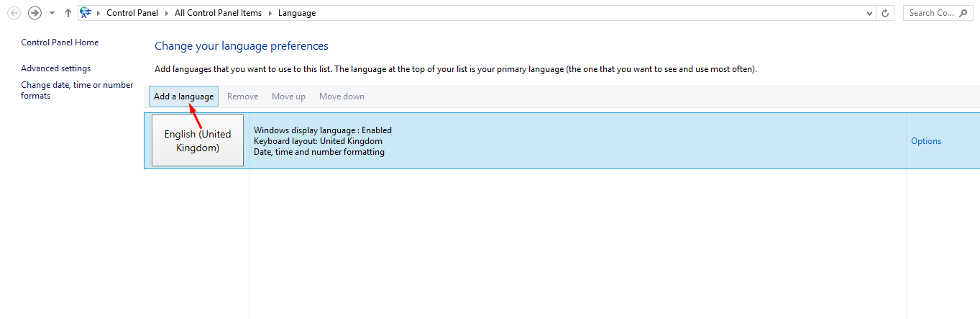Screen dimensions: 980x319
Task: Go up one level with the Up arrow
Action: click(x=68, y=13)
